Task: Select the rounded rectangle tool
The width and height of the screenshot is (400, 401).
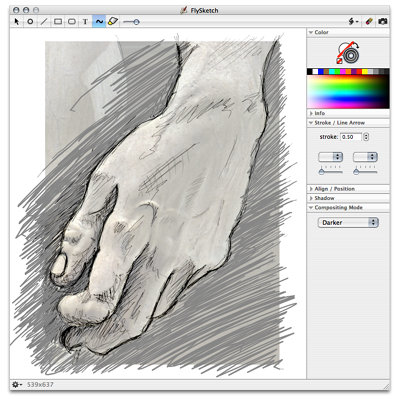Action: (x=72, y=22)
